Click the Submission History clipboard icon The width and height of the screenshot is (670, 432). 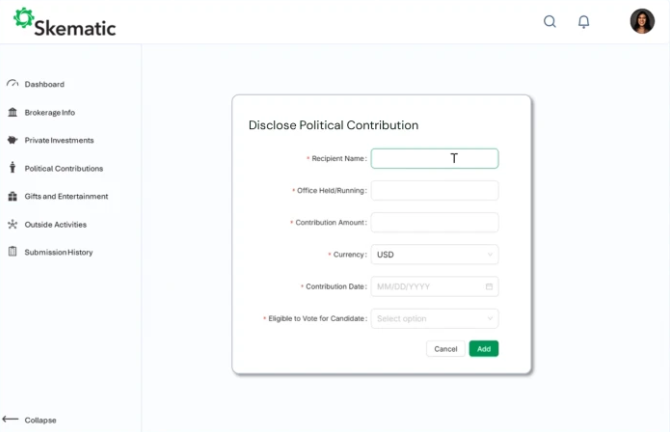(13, 252)
